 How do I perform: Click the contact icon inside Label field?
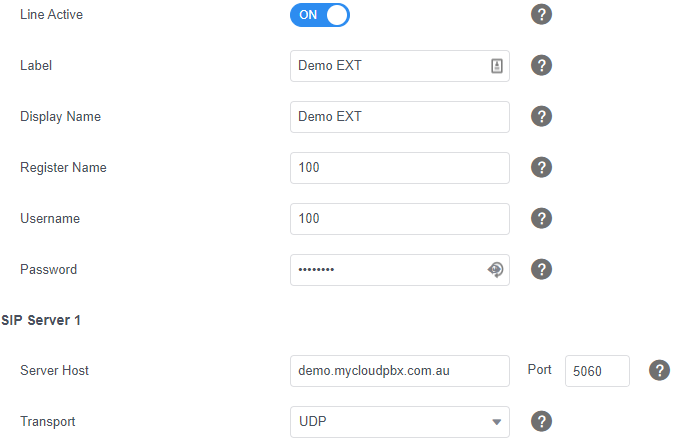coord(497,66)
